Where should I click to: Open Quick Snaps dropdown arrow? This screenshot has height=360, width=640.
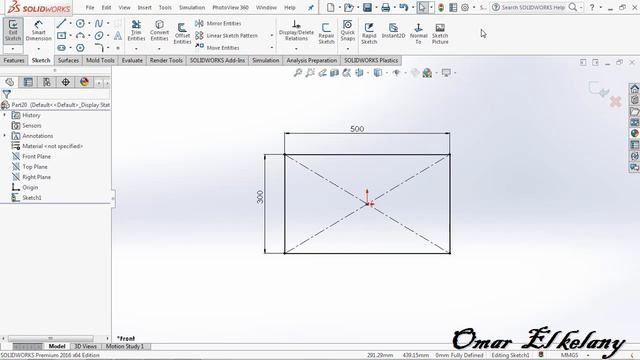pyautogui.click(x=348, y=49)
